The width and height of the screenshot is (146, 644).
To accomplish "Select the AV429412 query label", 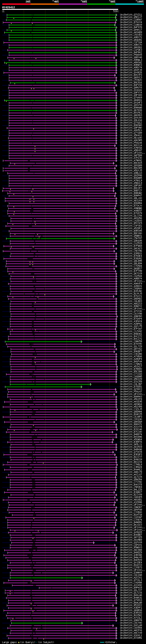I will click(8, 7).
